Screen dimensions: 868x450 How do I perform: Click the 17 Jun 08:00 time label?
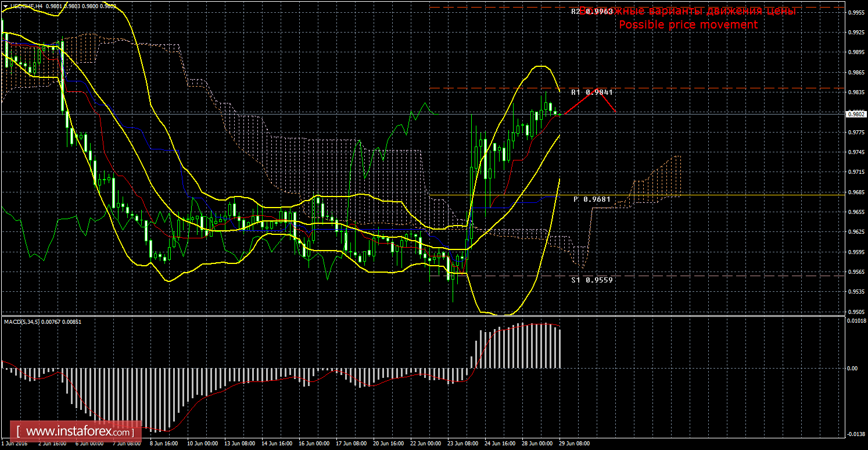click(x=351, y=443)
